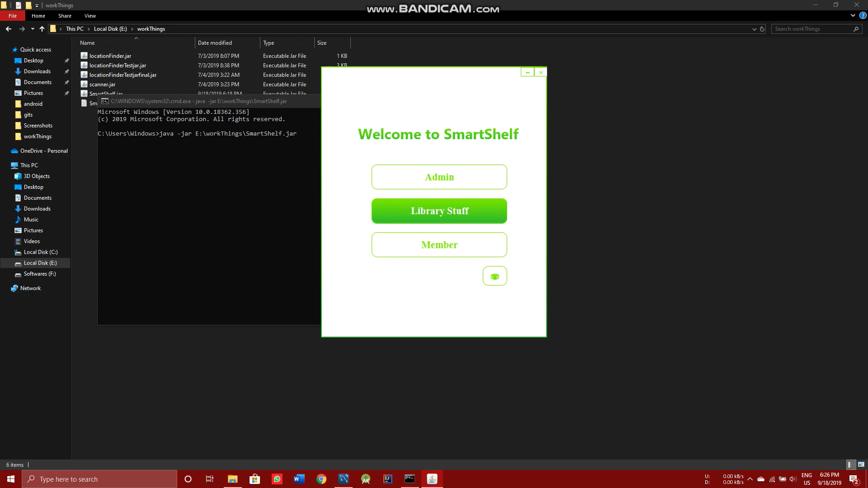Expand the recent locations dropdown arrow
Screen dimensions: 868x488
(x=33, y=29)
